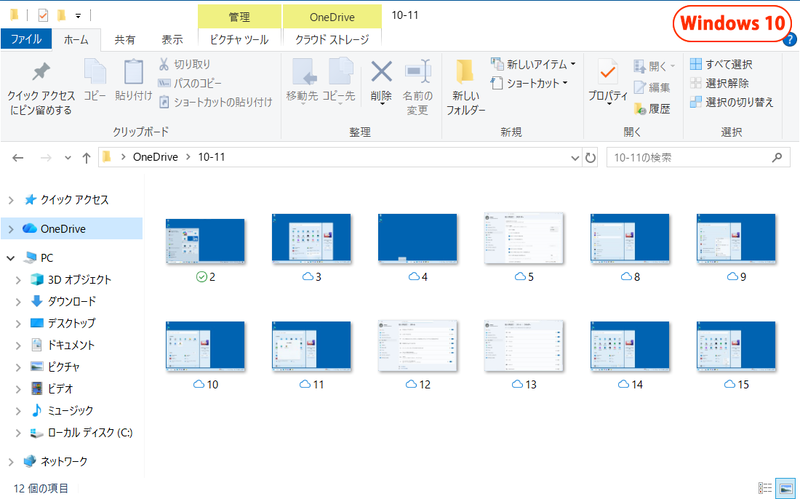The width and height of the screenshot is (800, 499).
Task: Select Desktop (デスクトップ) in navigation pane
Action: 71,323
